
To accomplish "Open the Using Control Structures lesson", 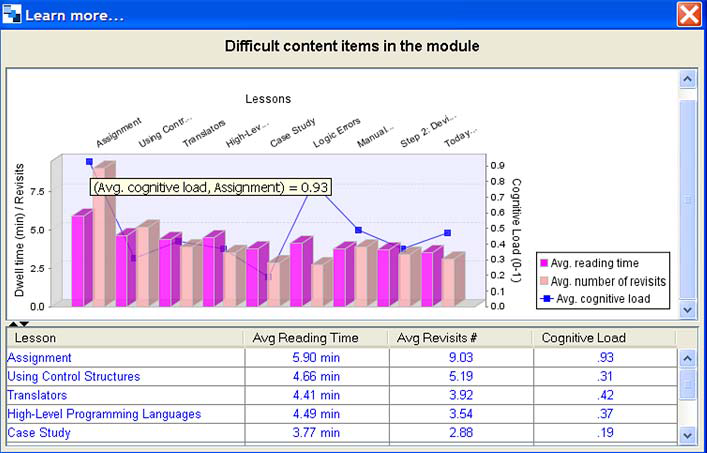I will tap(74, 376).
